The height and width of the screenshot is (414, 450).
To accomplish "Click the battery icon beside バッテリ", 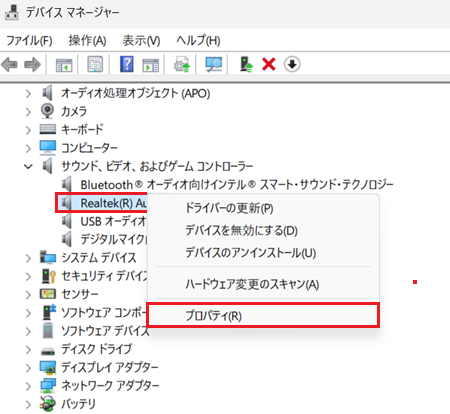I will click(x=48, y=404).
